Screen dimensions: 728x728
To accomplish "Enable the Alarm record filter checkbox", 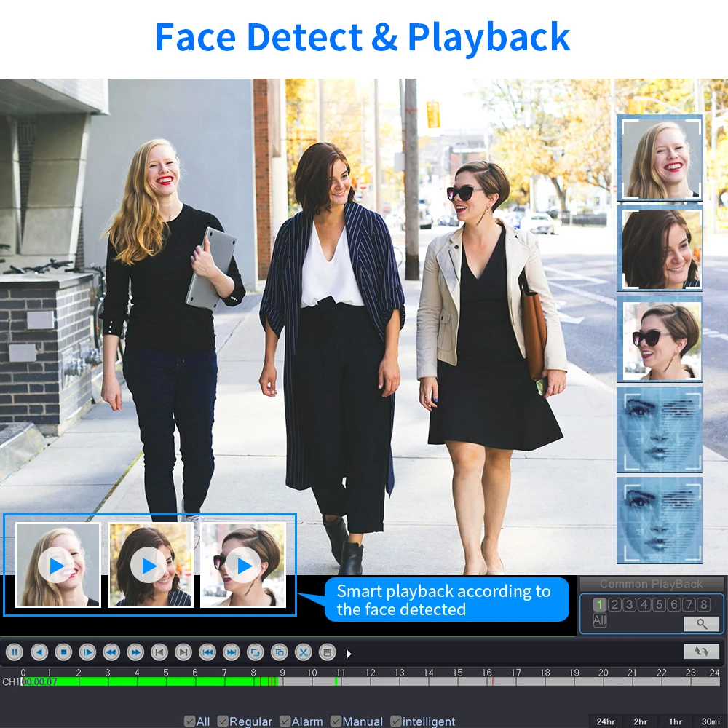I will (284, 721).
